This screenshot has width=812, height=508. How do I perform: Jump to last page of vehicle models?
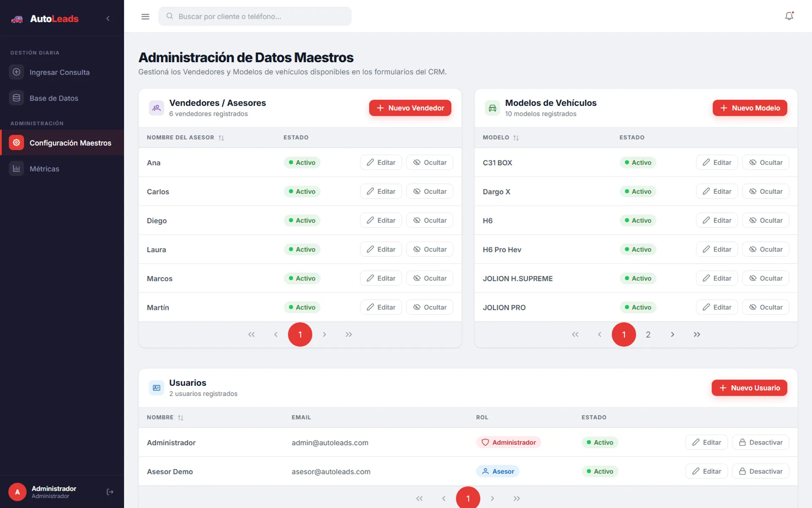(697, 334)
